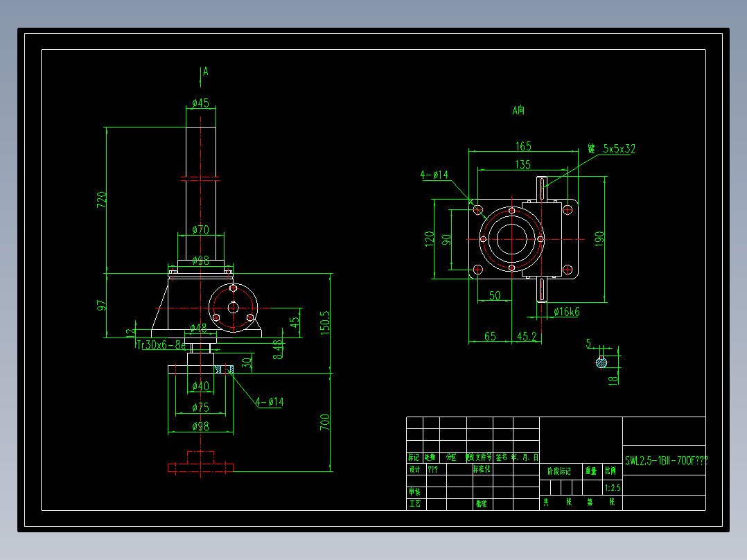Select the '150.5' vertical dimension text
747x560 pixels.
[325, 323]
